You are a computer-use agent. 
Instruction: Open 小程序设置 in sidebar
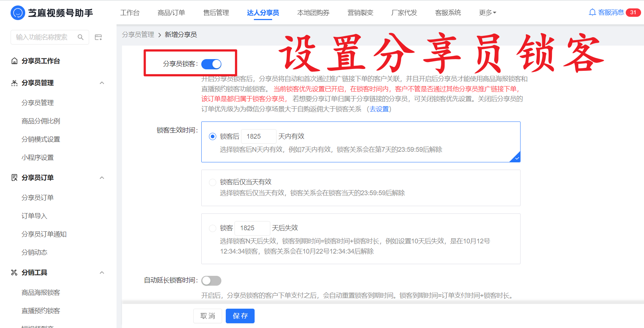click(38, 158)
